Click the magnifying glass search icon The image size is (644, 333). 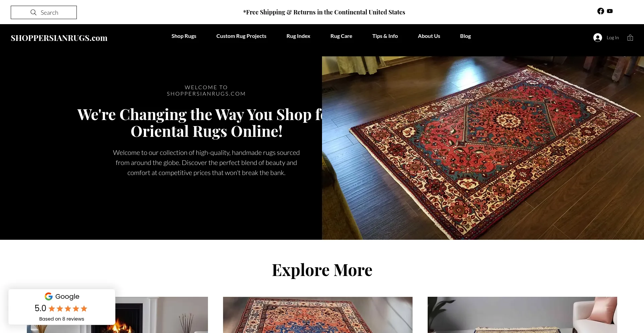point(34,12)
